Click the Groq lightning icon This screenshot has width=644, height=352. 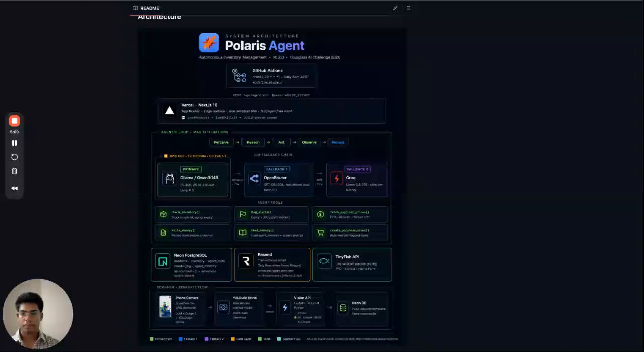(x=336, y=178)
